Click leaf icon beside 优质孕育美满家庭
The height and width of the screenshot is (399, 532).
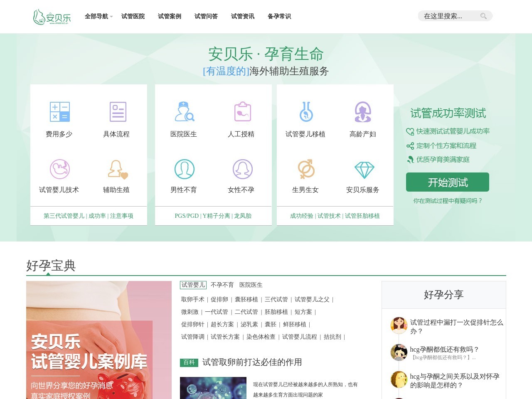click(410, 160)
